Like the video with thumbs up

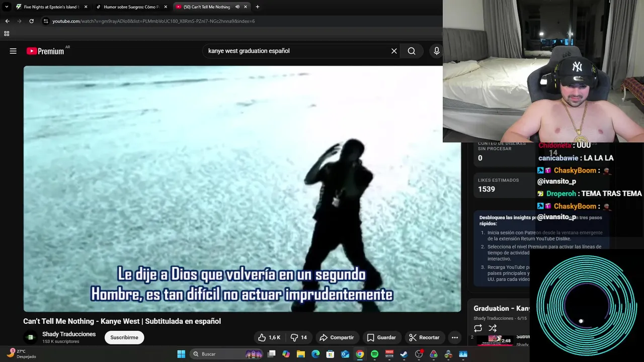(x=269, y=337)
